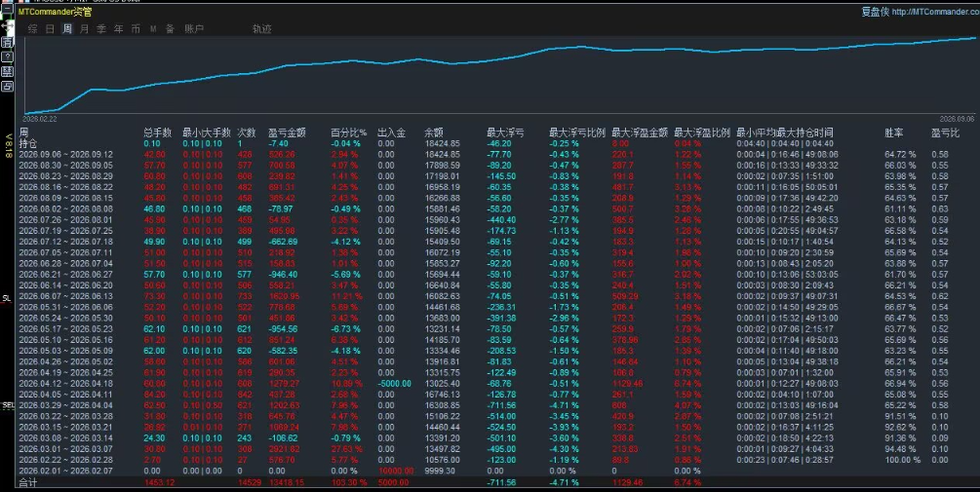Switch to the 月 monthly tab
980x492 pixels.
pyautogui.click(x=85, y=28)
